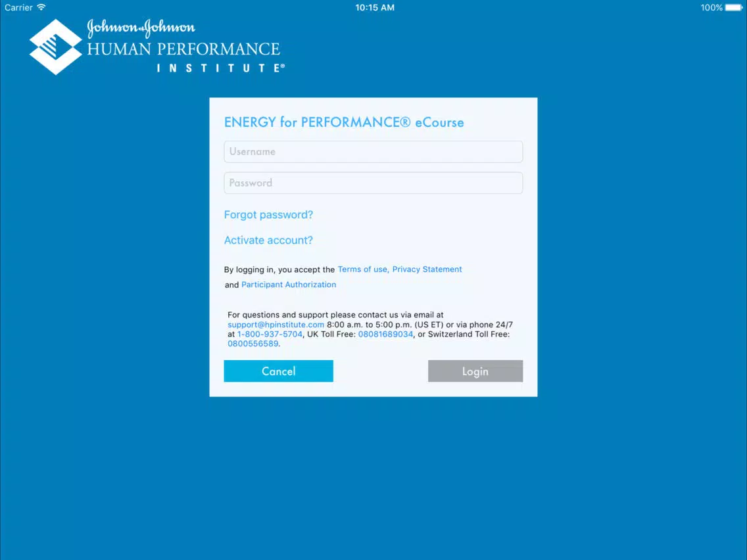The width and height of the screenshot is (747, 560).
Task: Tap the Switzerland toll-free number 0800556589
Action: (253, 344)
